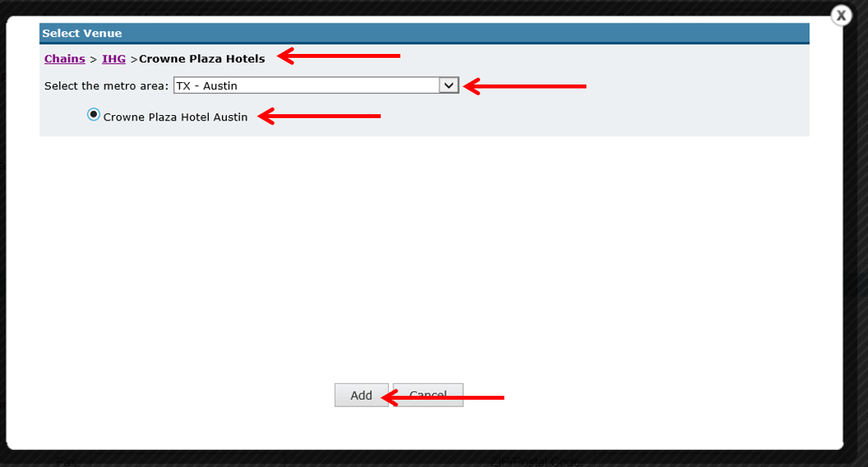
Task: Open the Chains breadcrumb link
Action: coord(65,59)
